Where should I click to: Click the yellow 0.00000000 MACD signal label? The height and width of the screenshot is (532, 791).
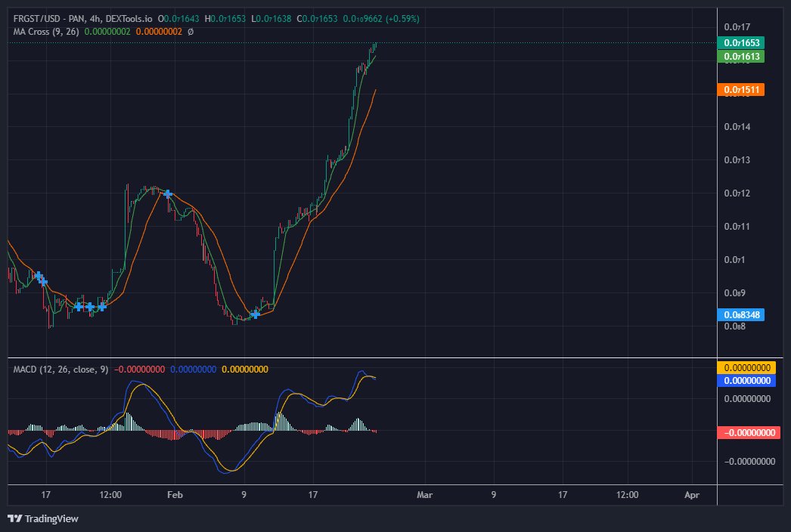pyautogui.click(x=746, y=367)
